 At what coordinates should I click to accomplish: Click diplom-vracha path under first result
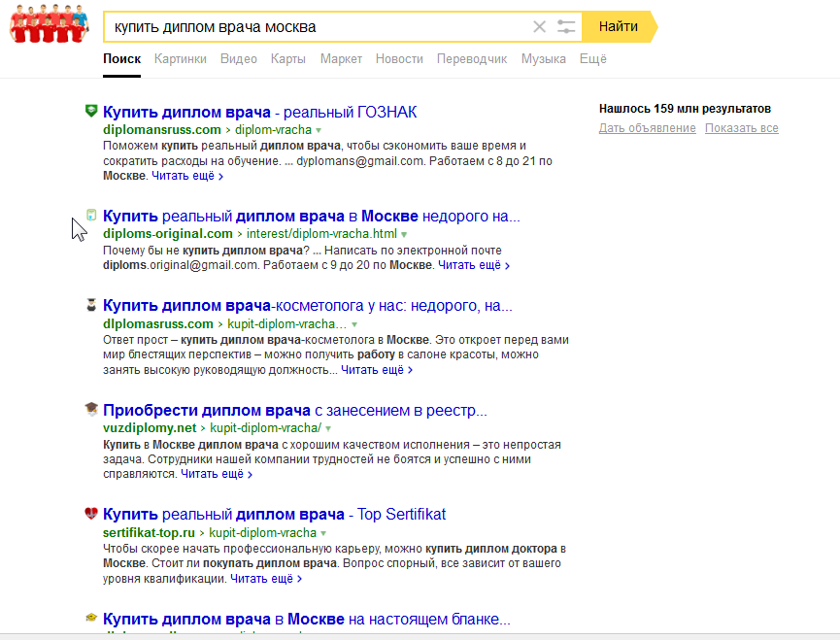[273, 129]
